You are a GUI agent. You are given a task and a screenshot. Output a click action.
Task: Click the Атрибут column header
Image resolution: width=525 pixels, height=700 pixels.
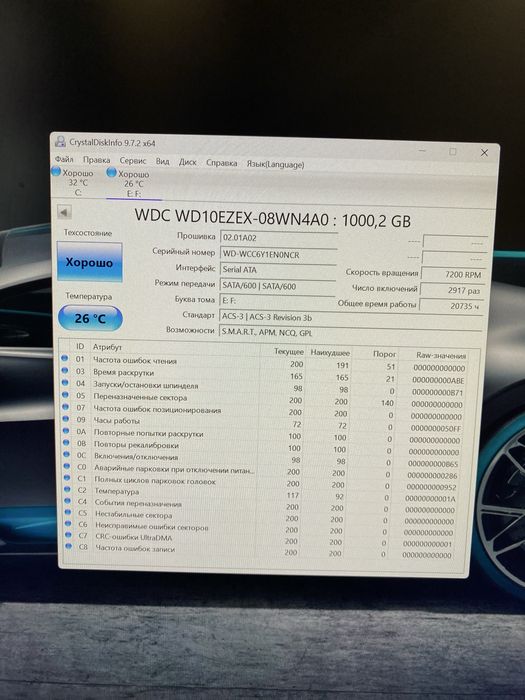click(107, 347)
